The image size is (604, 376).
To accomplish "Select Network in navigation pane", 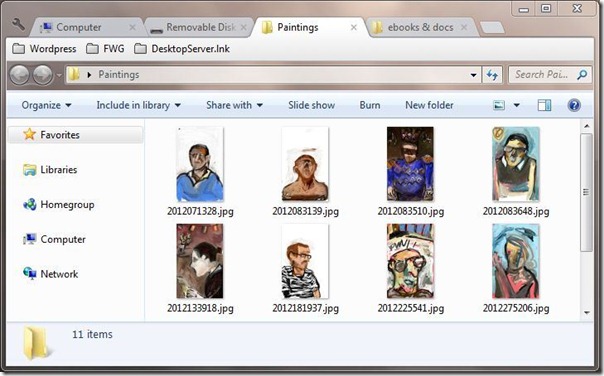I will [50, 274].
